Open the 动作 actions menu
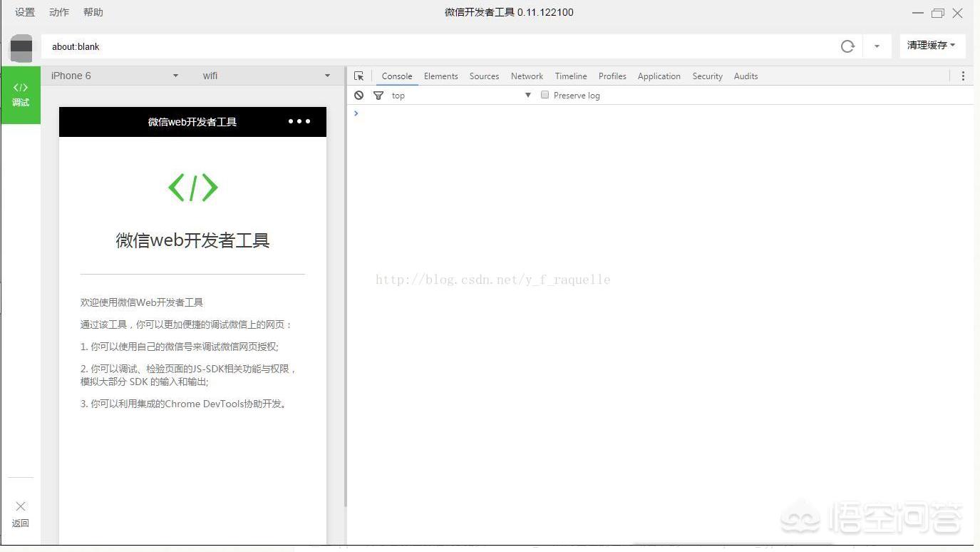The height and width of the screenshot is (552, 980). (59, 12)
